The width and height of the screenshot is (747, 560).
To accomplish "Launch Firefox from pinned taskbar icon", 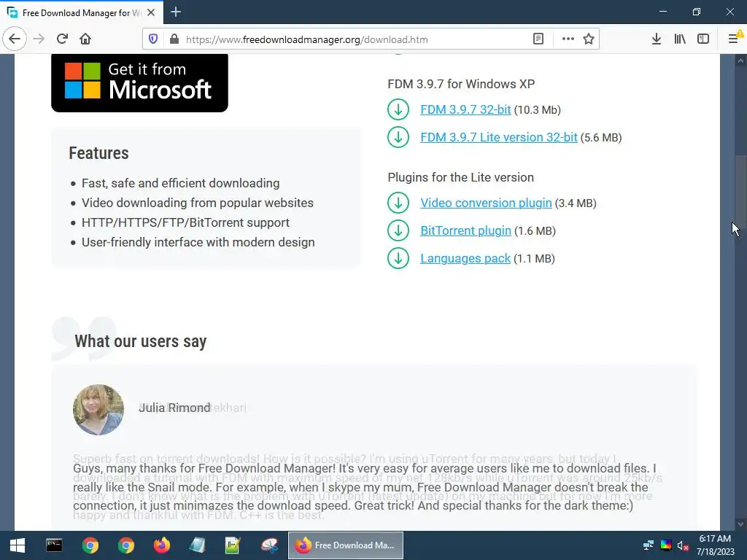I will pyautogui.click(x=161, y=545).
